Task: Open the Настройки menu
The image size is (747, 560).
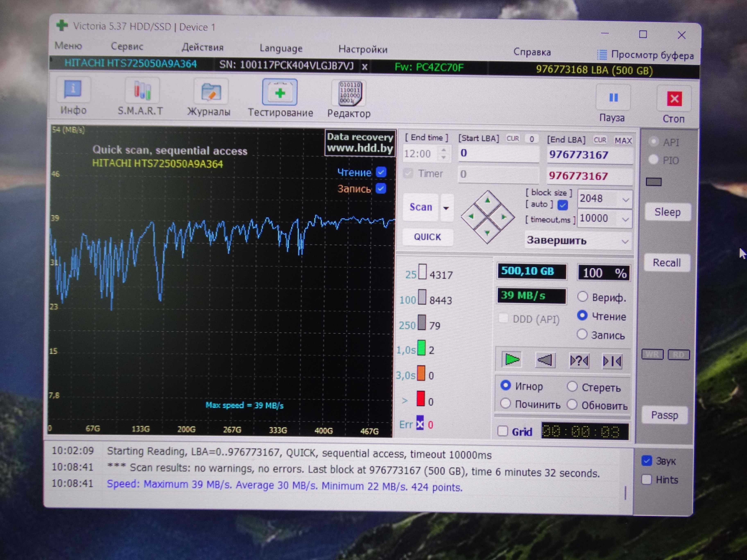Action: point(363,49)
